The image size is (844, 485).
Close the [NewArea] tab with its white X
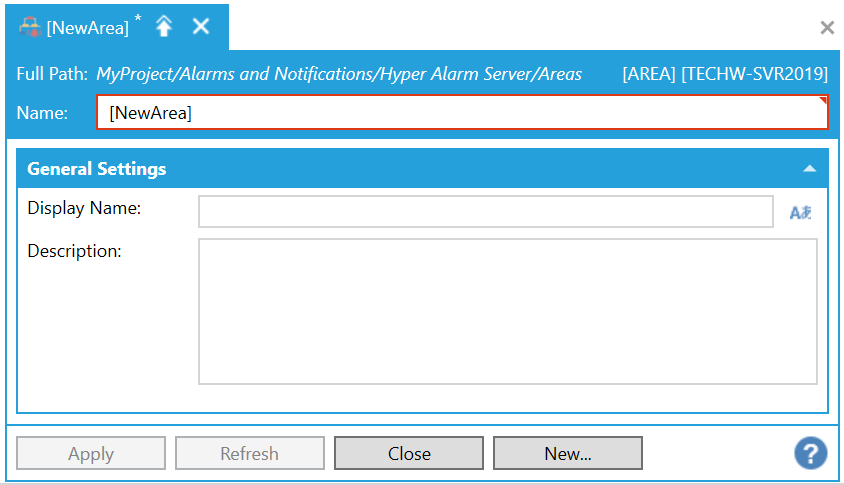click(x=201, y=27)
